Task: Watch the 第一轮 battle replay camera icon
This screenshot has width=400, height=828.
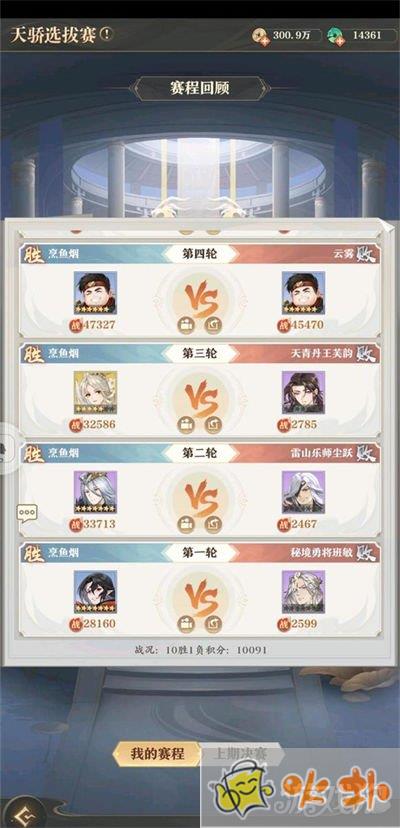Action: [x=185, y=624]
